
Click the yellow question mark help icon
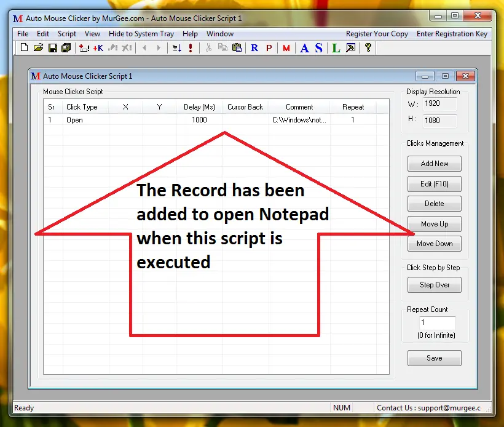pos(368,48)
